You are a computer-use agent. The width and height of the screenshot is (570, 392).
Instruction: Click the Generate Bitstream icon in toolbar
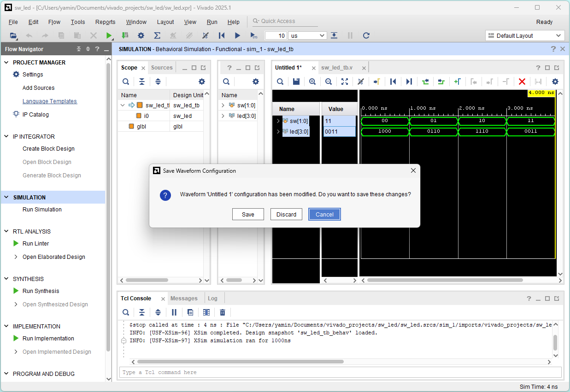(125, 35)
